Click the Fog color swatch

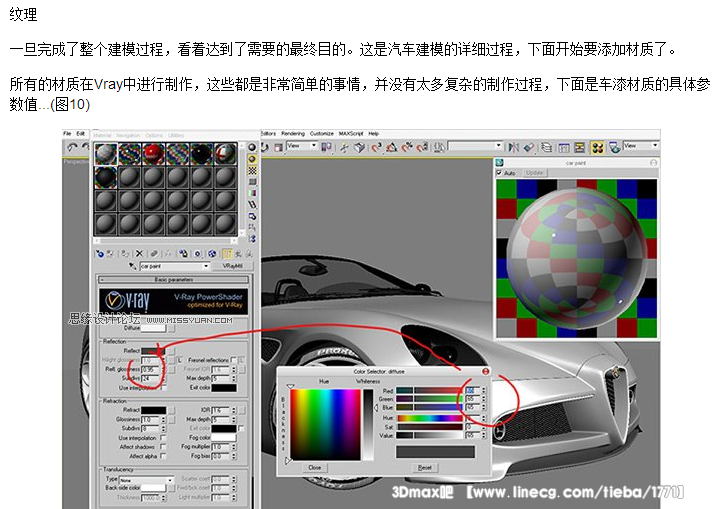[223, 438]
